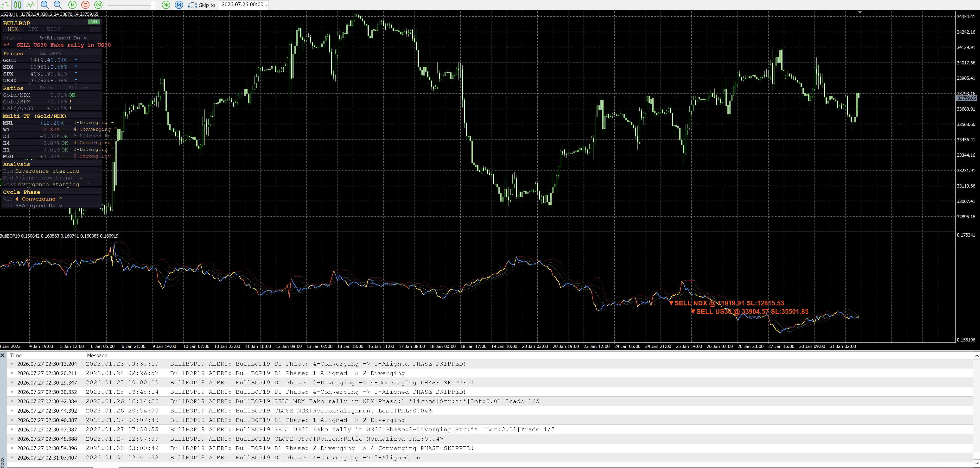This screenshot has width=980, height=468.
Task: Step forward one bar
Action: (179, 5)
